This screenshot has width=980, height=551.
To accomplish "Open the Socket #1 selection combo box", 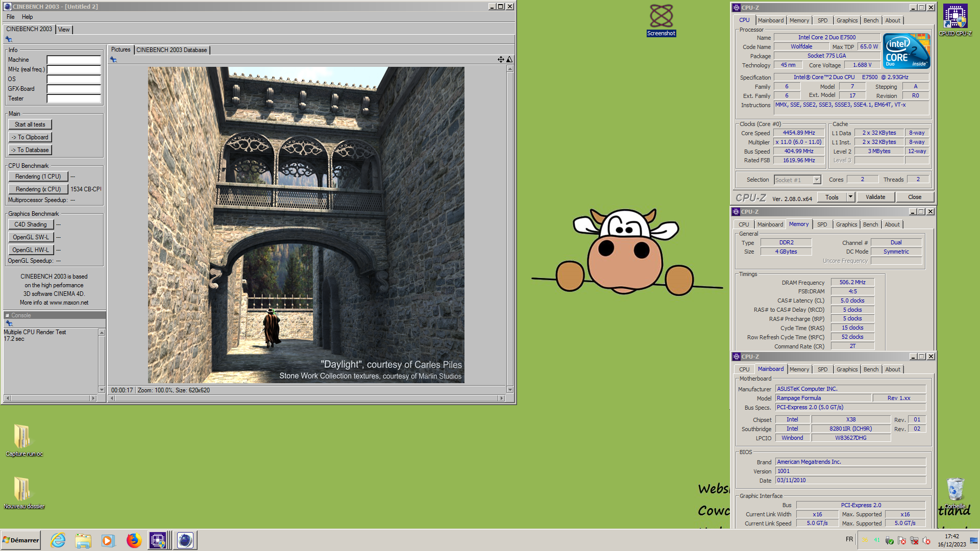I will click(x=797, y=180).
